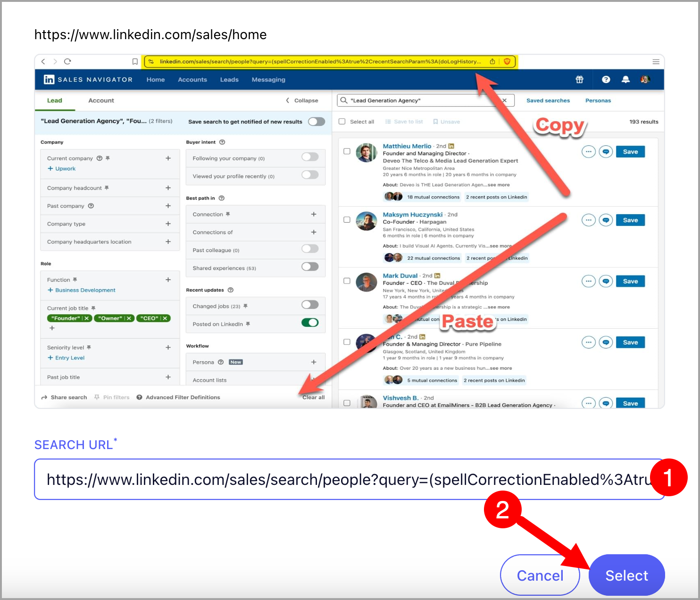Check the box for Matthieu Merlio

click(x=347, y=151)
